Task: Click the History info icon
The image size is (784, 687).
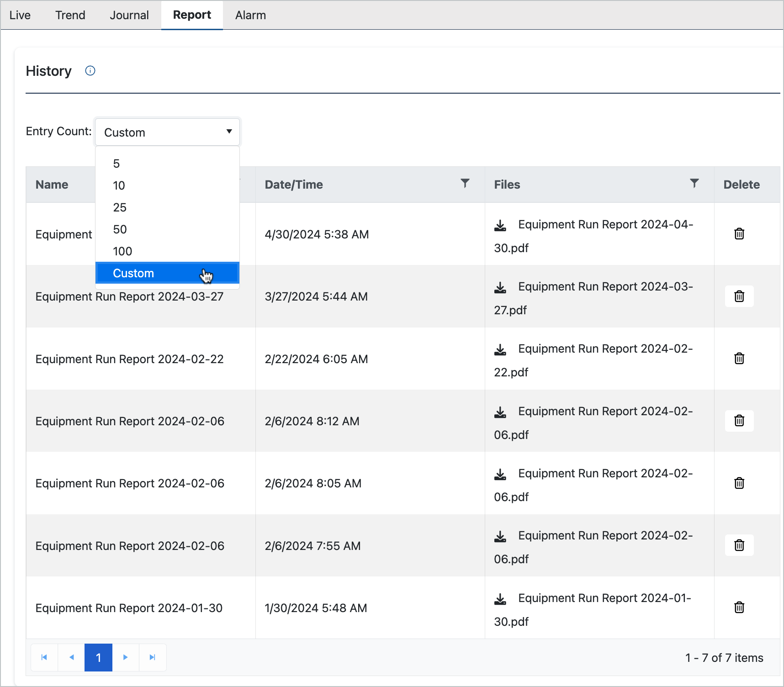Action: (90, 71)
